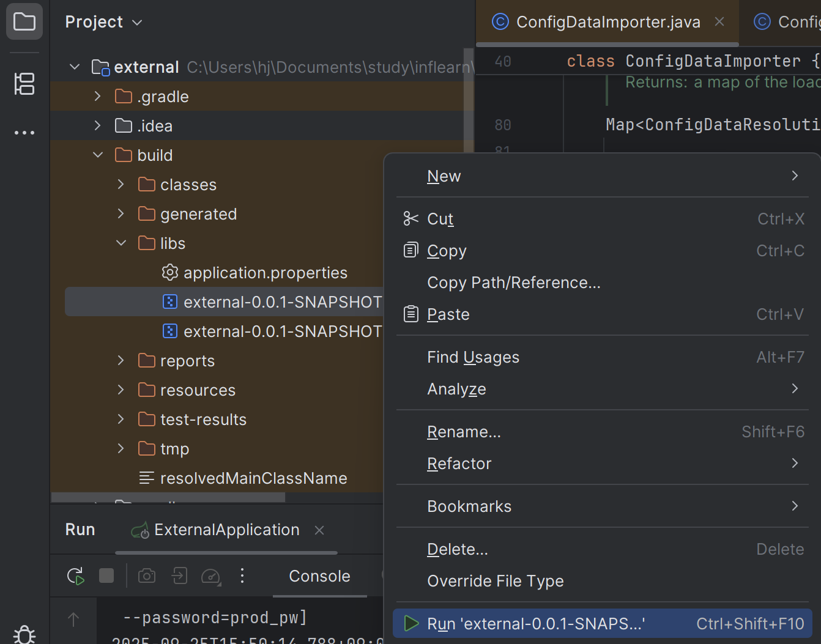Expand the .idea folder
This screenshot has height=644, width=821.
point(98,125)
